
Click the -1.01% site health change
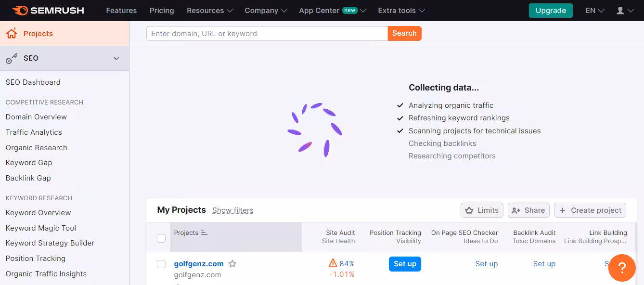click(342, 274)
